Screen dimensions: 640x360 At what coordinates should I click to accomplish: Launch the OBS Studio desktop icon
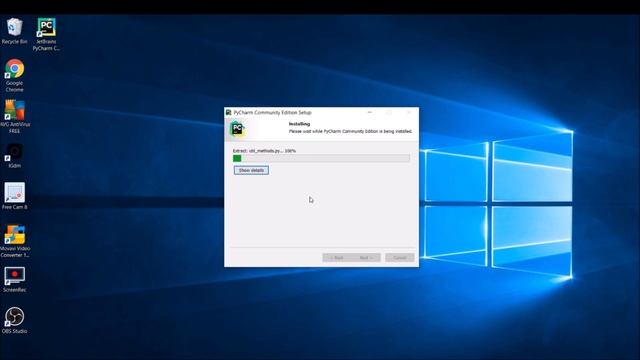click(14, 320)
